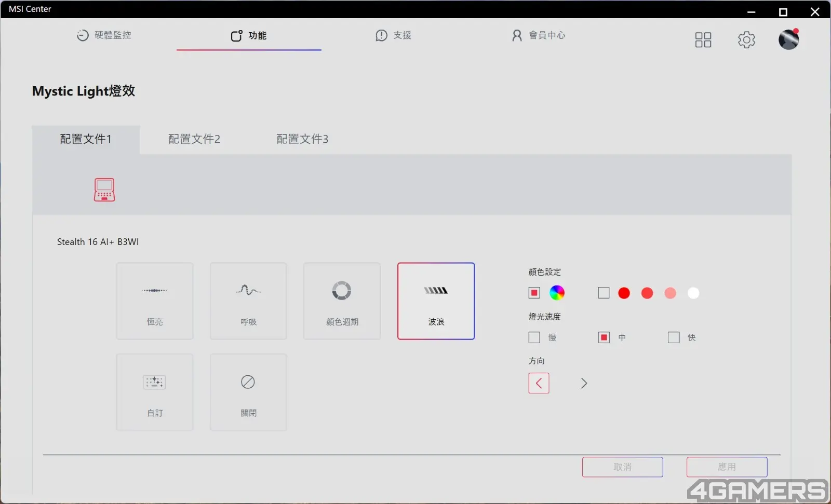
Task: Maximize the MSI Center window
Action: tap(783, 11)
